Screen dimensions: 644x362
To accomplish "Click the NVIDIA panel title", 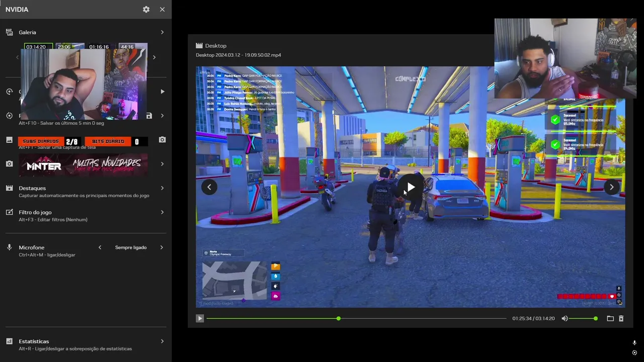I will pos(17,10).
